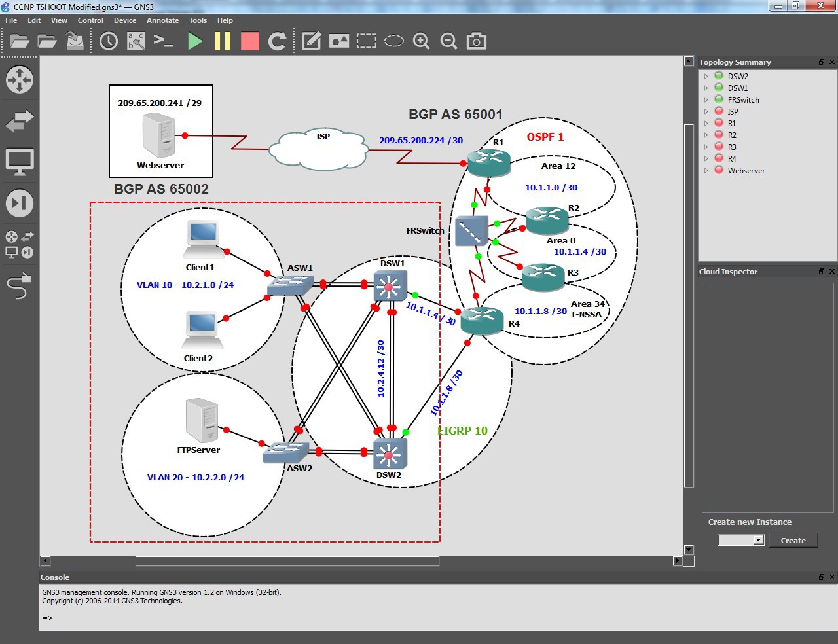Zoom in with the magnifier plus
Screen dimensions: 838x644
(422, 41)
